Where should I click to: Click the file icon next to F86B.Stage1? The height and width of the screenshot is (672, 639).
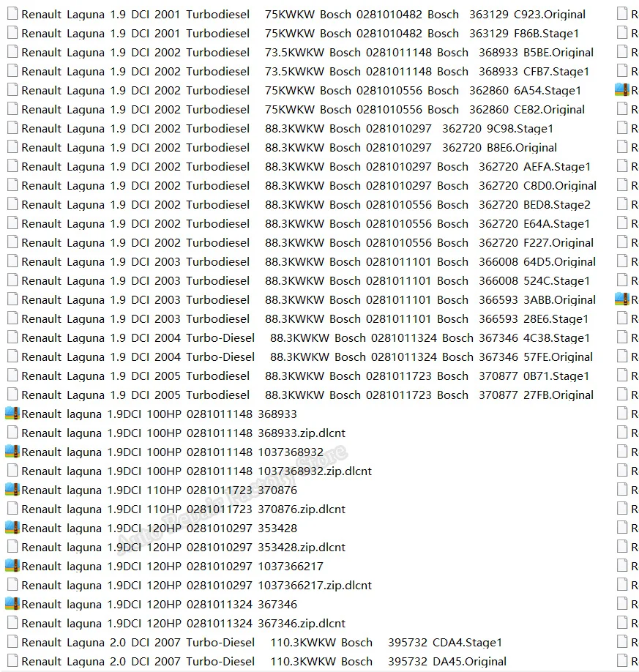tap(12, 33)
